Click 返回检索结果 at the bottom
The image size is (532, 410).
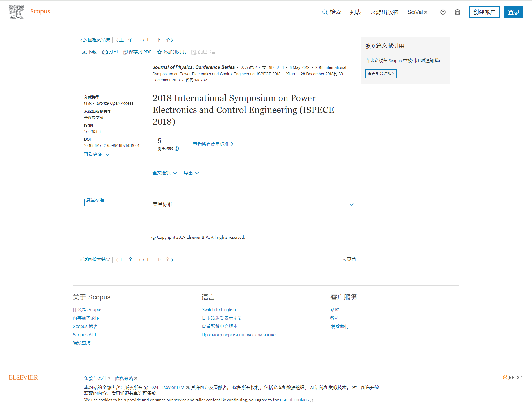pyautogui.click(x=95, y=259)
